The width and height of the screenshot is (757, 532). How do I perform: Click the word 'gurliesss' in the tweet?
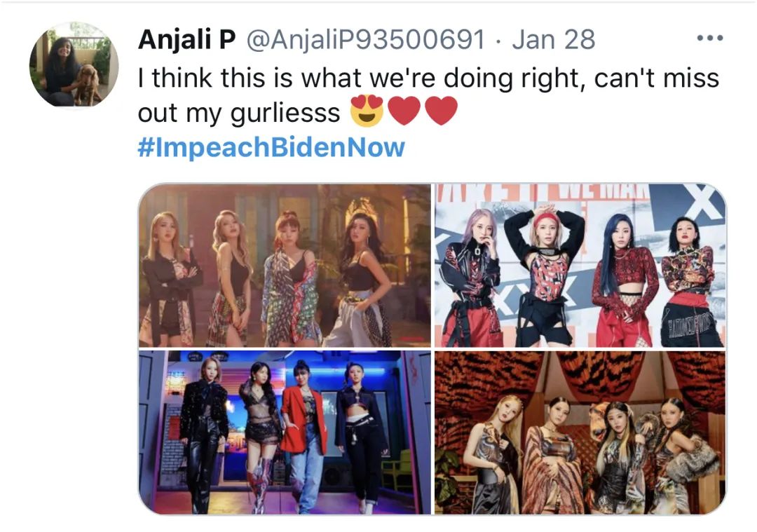tap(285, 112)
